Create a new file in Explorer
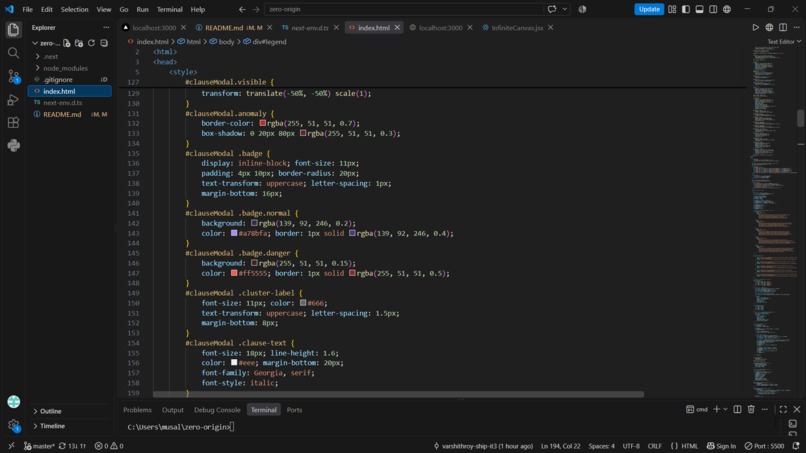 tap(67, 43)
